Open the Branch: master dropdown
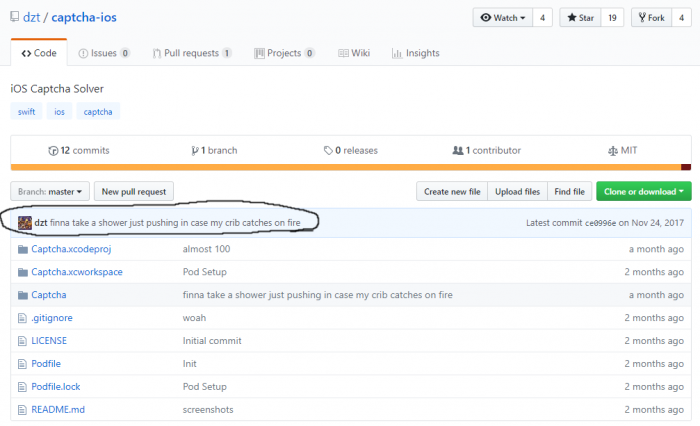The width and height of the screenshot is (700, 426). tap(50, 192)
